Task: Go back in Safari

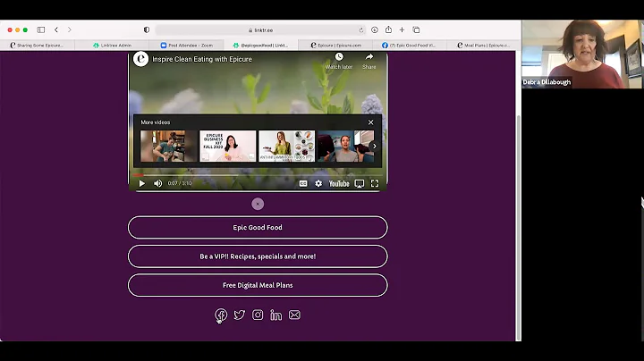Action: [56, 30]
